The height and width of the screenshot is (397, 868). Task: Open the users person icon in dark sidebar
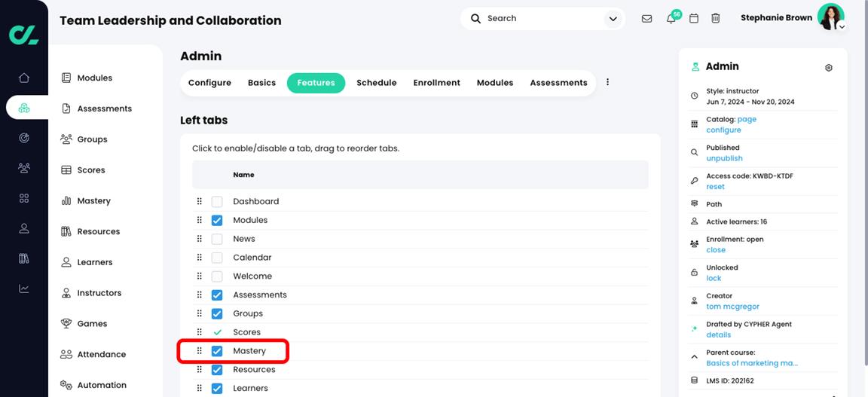[x=24, y=228]
